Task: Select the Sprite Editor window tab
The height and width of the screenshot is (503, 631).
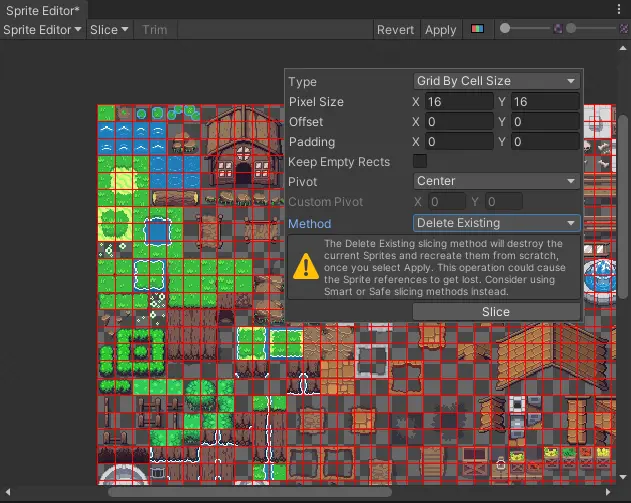Action: click(x=43, y=10)
